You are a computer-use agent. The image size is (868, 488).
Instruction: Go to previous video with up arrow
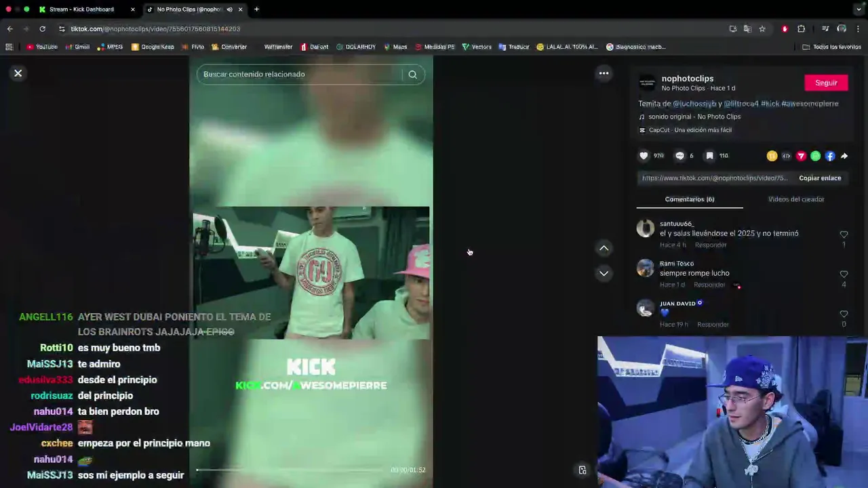click(x=604, y=248)
